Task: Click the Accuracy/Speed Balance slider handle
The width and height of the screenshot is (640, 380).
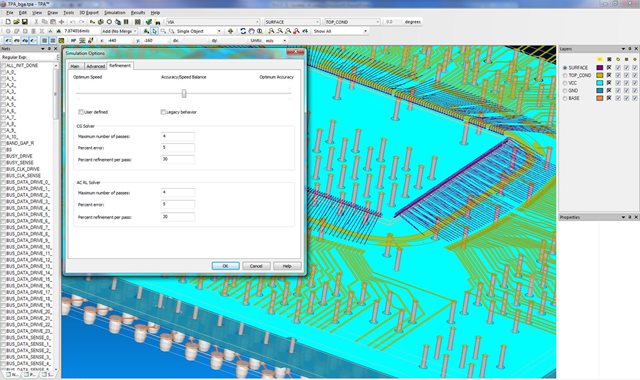Action: tap(184, 93)
